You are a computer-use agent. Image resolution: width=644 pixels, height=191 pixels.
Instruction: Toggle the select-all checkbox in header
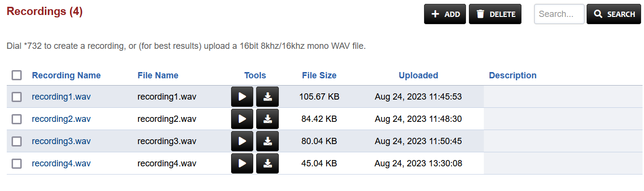[17, 75]
